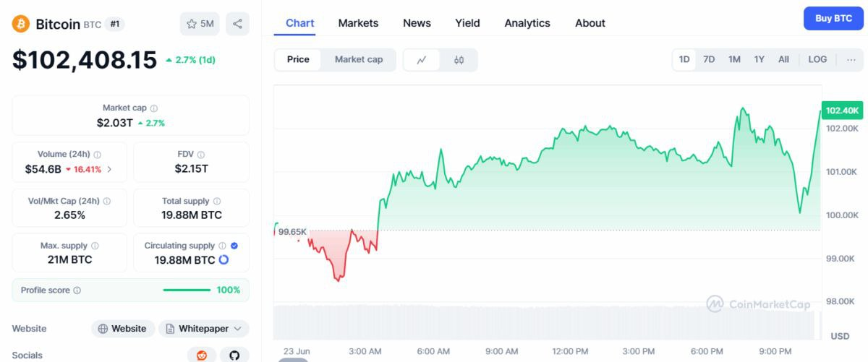Click the Buy BTC button
868x362 pixels.
pyautogui.click(x=833, y=19)
